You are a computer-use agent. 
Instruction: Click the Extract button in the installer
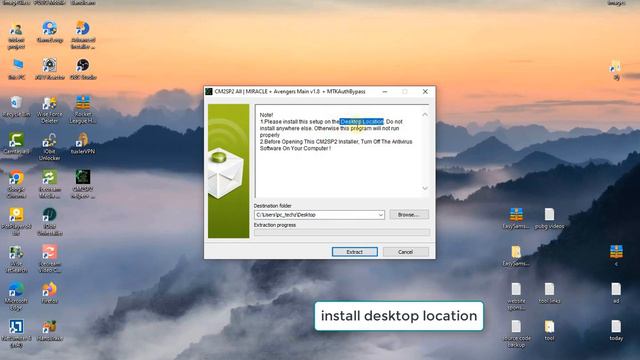[354, 252]
